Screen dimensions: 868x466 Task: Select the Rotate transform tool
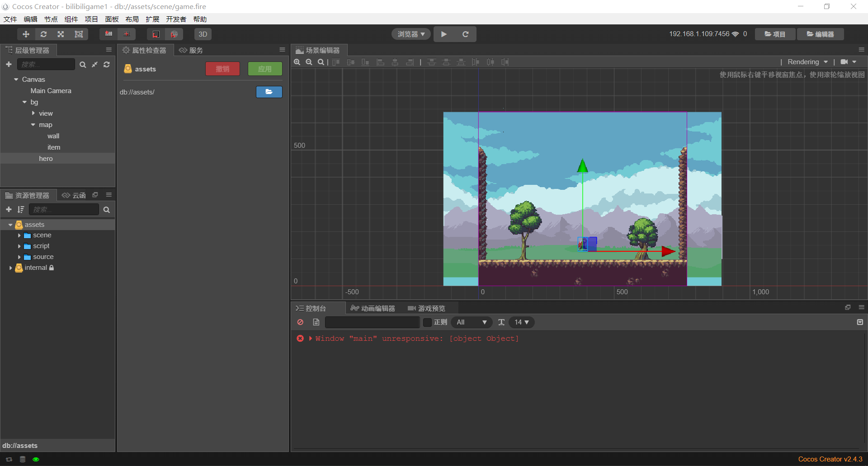point(43,34)
